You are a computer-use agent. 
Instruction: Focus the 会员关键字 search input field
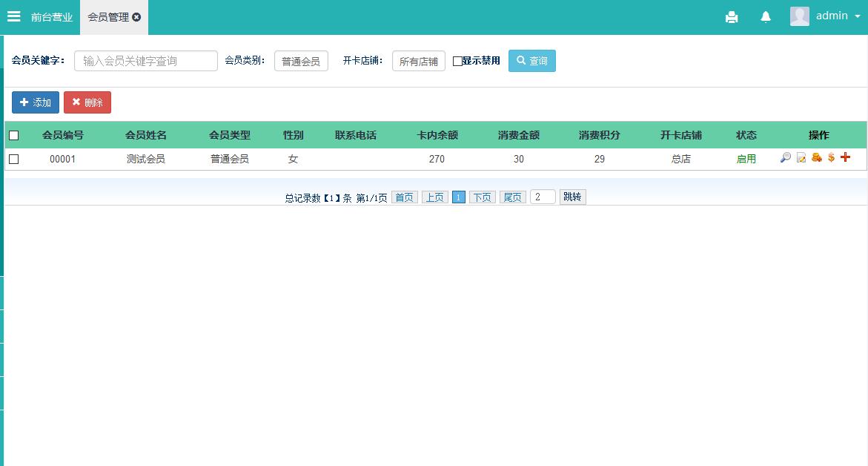coord(146,61)
